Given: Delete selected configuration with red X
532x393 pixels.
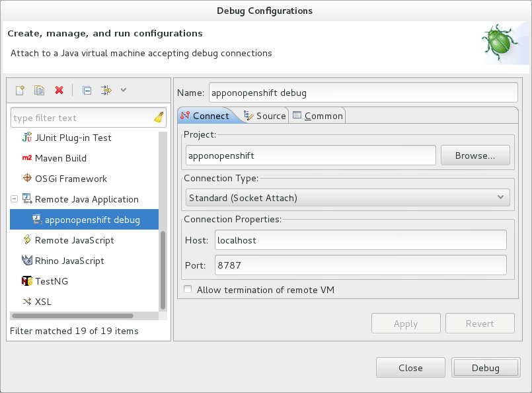Looking at the screenshot, I should coord(59,90).
